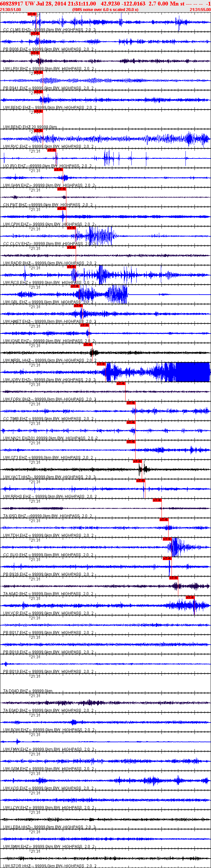Click the end time '21:31:55.00'
This screenshot has height=868, width=211.
pos(200,10)
